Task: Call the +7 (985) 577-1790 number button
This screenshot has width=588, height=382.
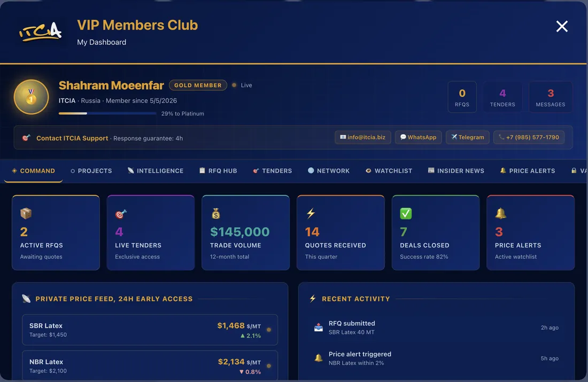Action: coord(529,137)
